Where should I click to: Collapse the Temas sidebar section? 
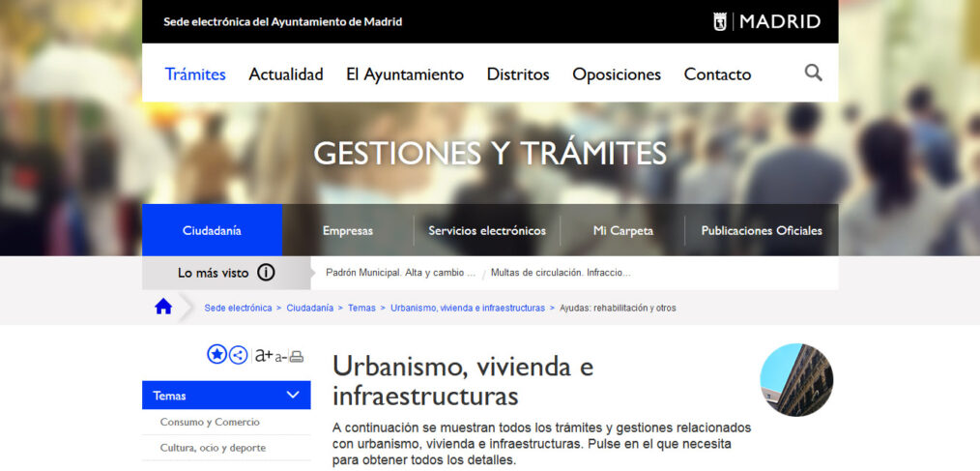click(x=293, y=395)
